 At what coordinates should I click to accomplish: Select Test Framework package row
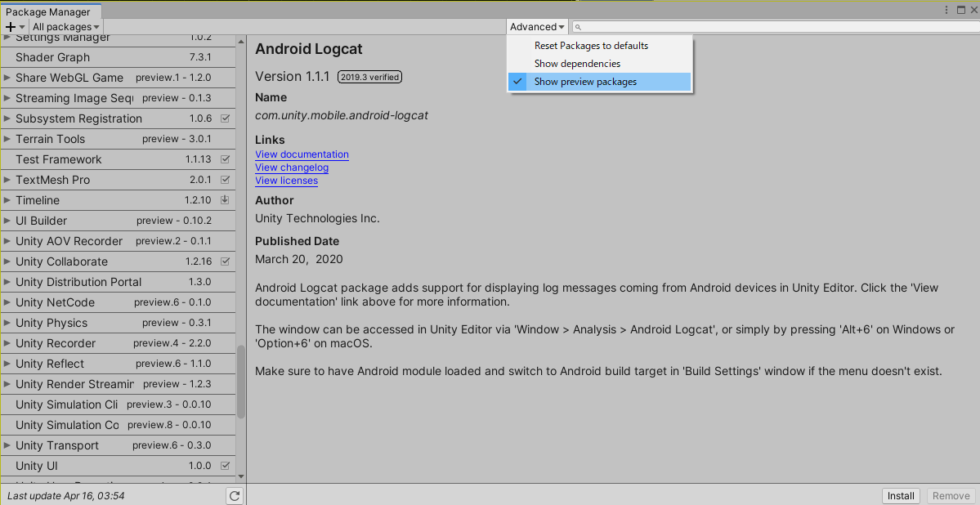click(118, 159)
